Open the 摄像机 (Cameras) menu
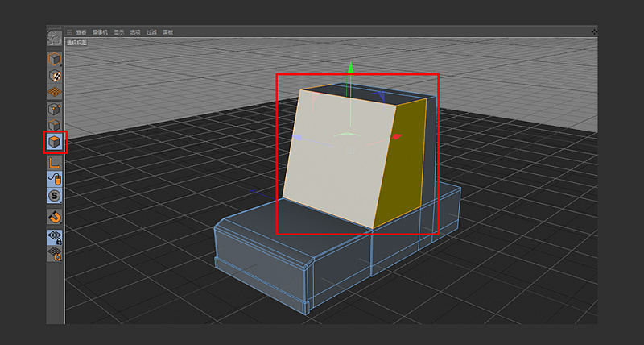Image resolution: width=644 pixels, height=345 pixels. pyautogui.click(x=100, y=32)
